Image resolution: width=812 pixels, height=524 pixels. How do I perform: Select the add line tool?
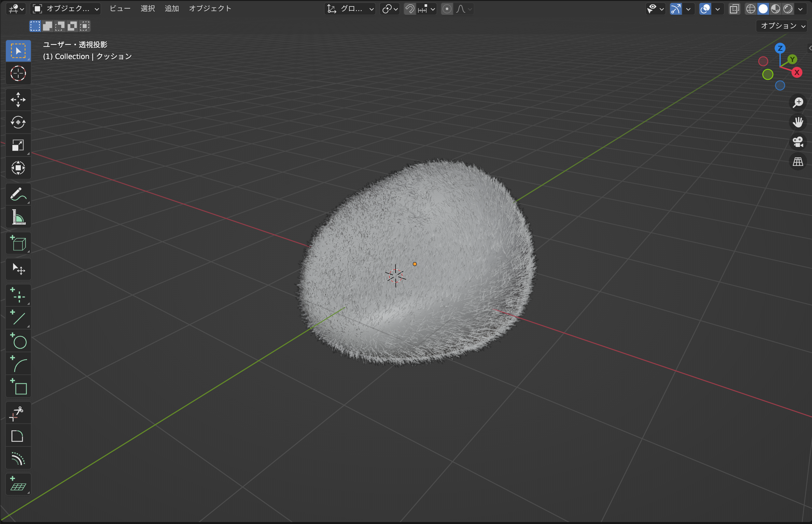point(18,318)
